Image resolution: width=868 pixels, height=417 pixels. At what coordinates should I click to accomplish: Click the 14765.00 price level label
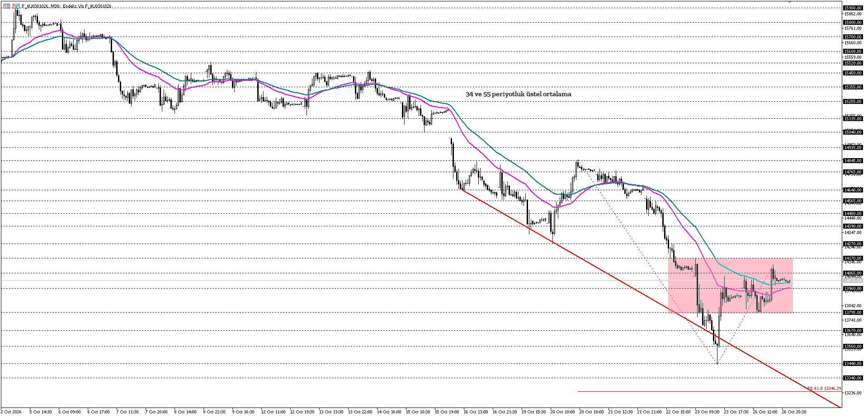pyautogui.click(x=853, y=172)
